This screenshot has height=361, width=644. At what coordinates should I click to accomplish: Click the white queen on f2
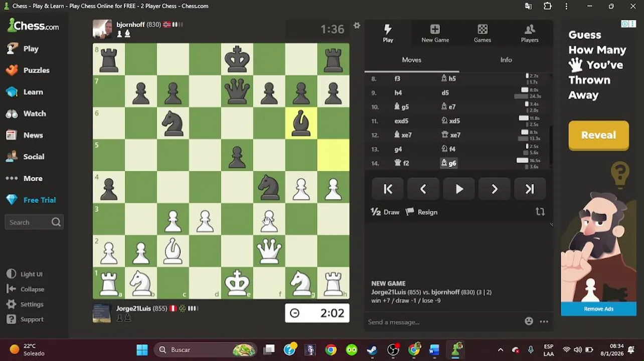tap(269, 251)
